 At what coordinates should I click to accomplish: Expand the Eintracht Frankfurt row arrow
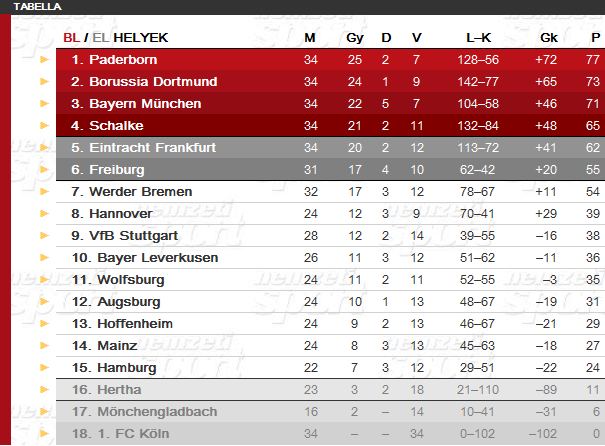pos(45,147)
